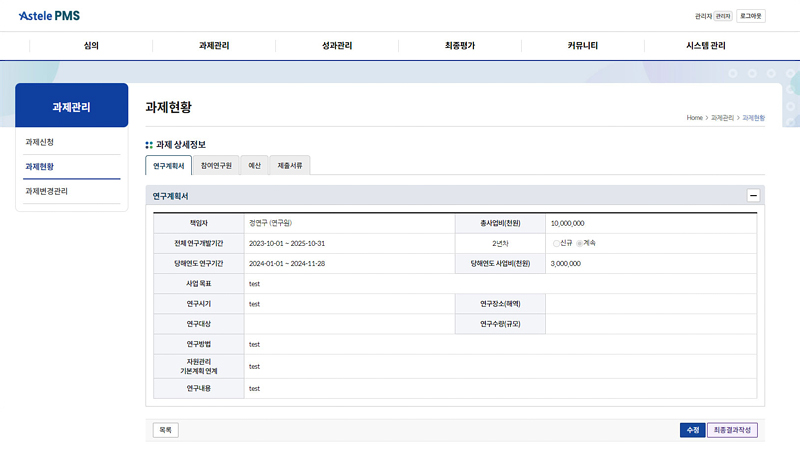The width and height of the screenshot is (800, 467).
Task: Click the 로그아웃 button
Action: (x=751, y=16)
